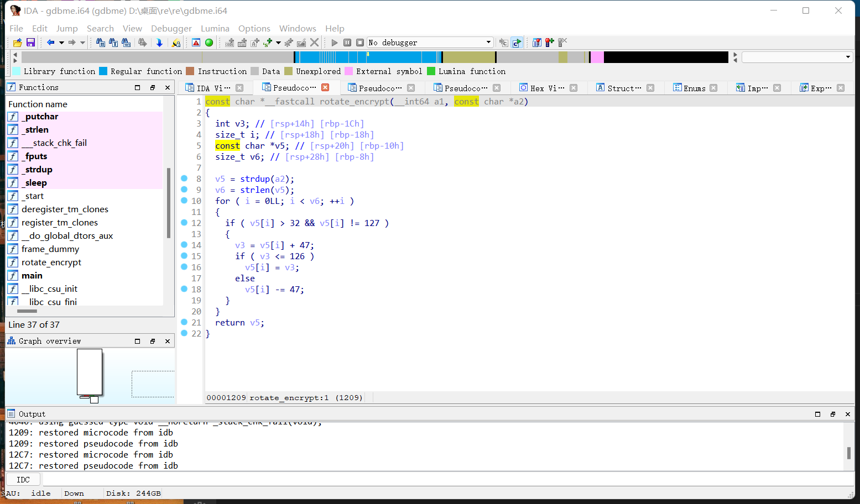Click the green circle toolbar icon
The width and height of the screenshot is (860, 504).
click(209, 43)
